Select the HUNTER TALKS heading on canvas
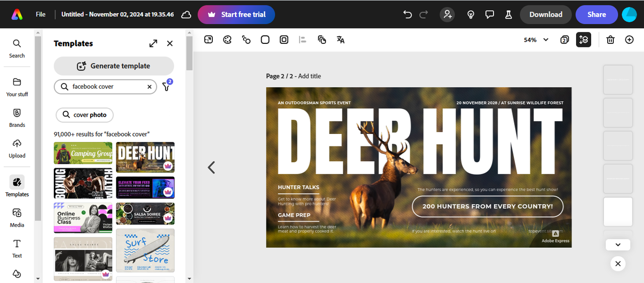Screen dimensions: 644x283 (x=298, y=187)
